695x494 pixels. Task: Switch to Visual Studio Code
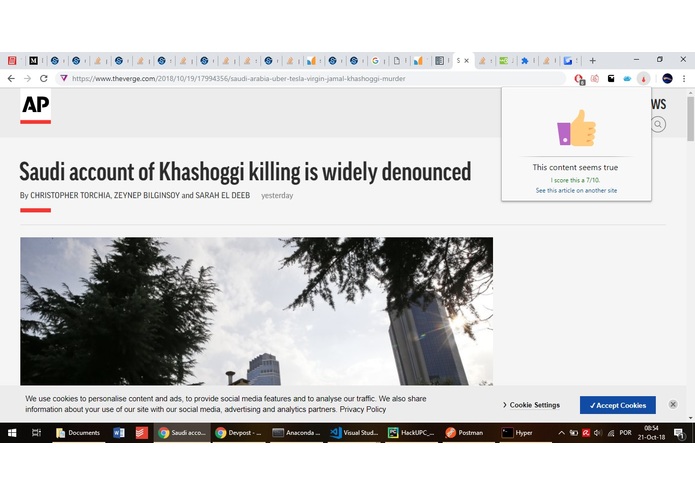(x=354, y=433)
